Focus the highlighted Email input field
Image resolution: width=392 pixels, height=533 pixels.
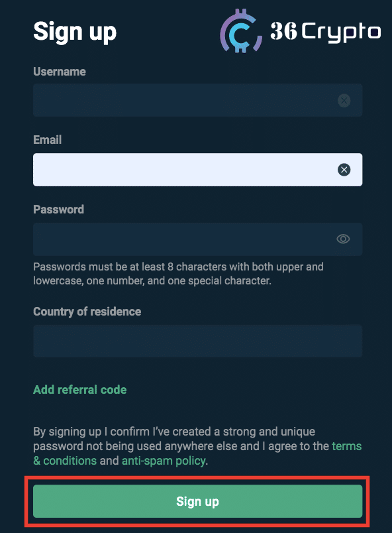(x=197, y=170)
